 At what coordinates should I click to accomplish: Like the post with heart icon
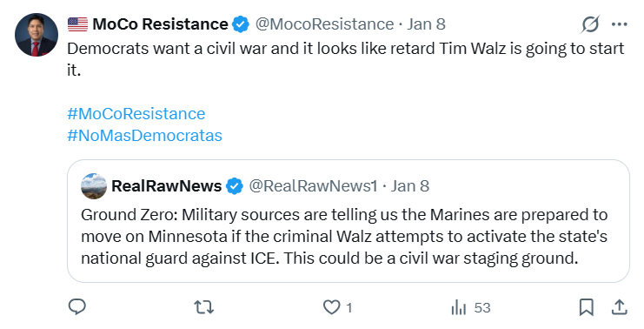pos(331,307)
